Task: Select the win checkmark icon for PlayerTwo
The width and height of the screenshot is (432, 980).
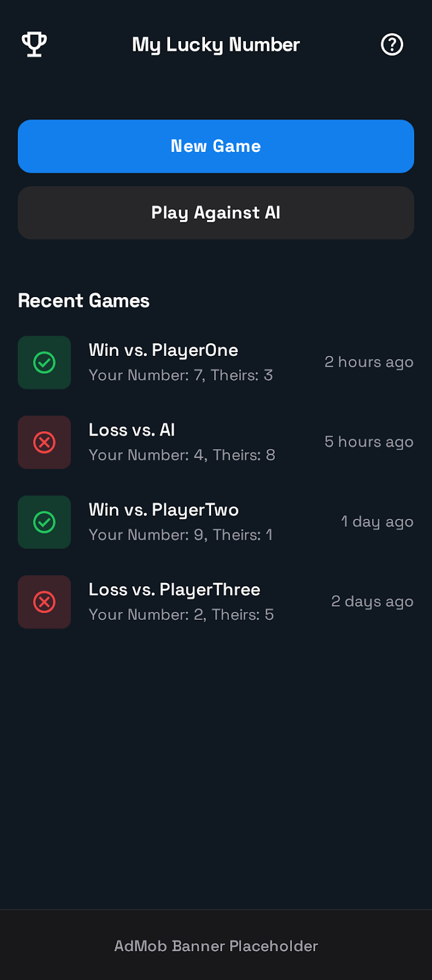Action: pos(44,522)
